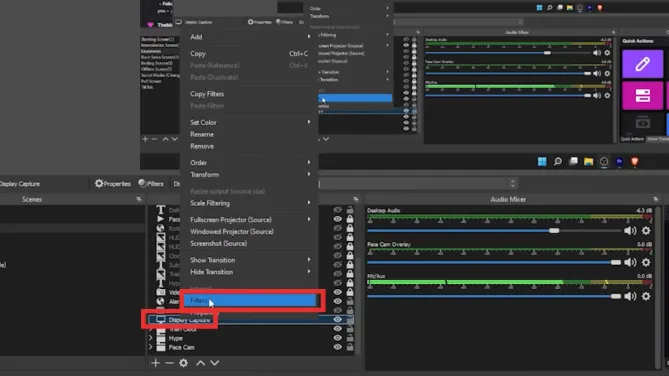The width and height of the screenshot is (669, 376).
Task: Click the Audio Mixer vertical scrollbar
Action: tap(658, 287)
